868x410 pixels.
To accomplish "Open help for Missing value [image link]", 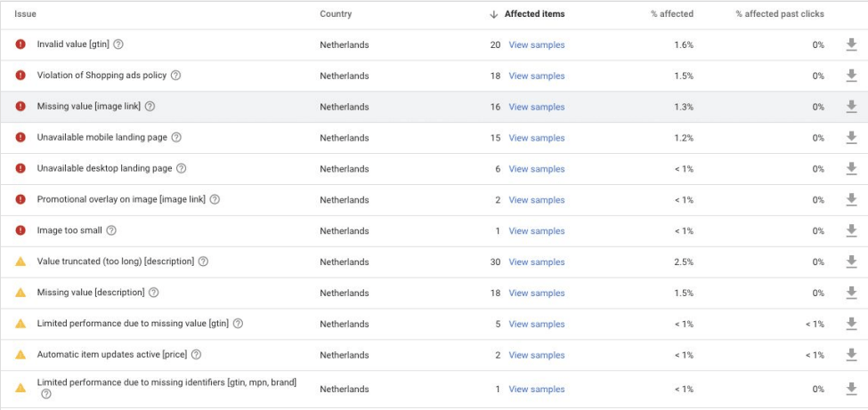I will (150, 106).
